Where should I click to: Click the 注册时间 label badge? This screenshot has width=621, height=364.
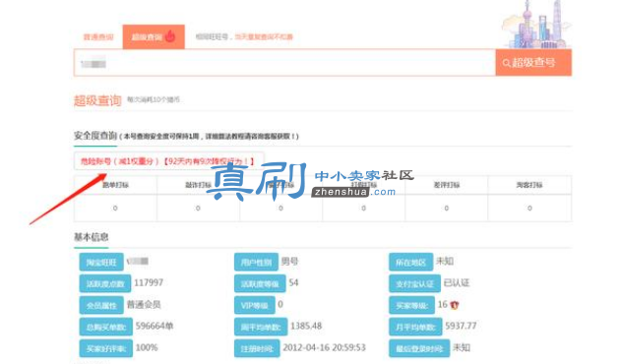[257, 348]
